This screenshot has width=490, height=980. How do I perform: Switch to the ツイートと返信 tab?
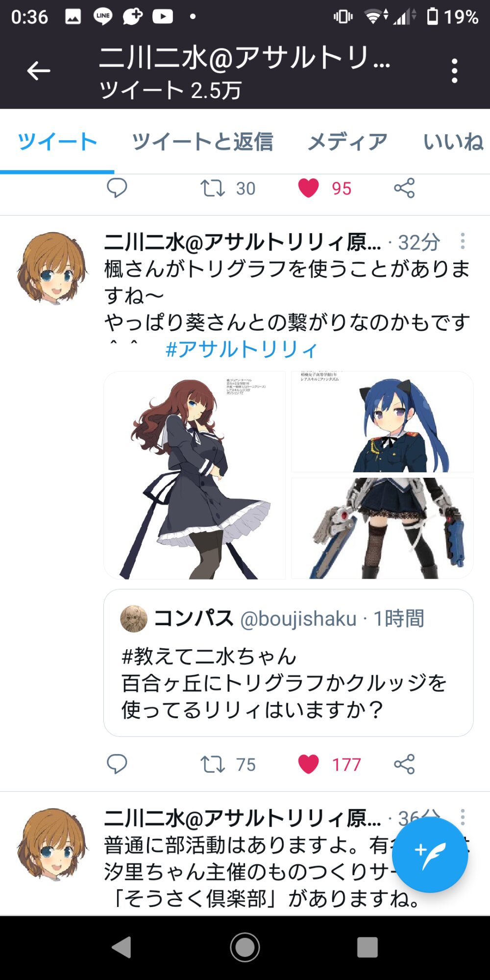(202, 142)
